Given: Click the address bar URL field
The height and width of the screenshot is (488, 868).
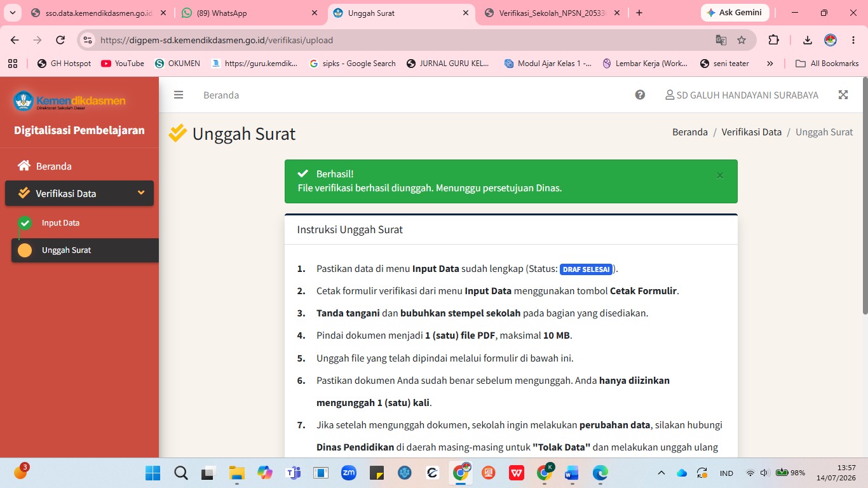Looking at the screenshot, I should tap(400, 40).
